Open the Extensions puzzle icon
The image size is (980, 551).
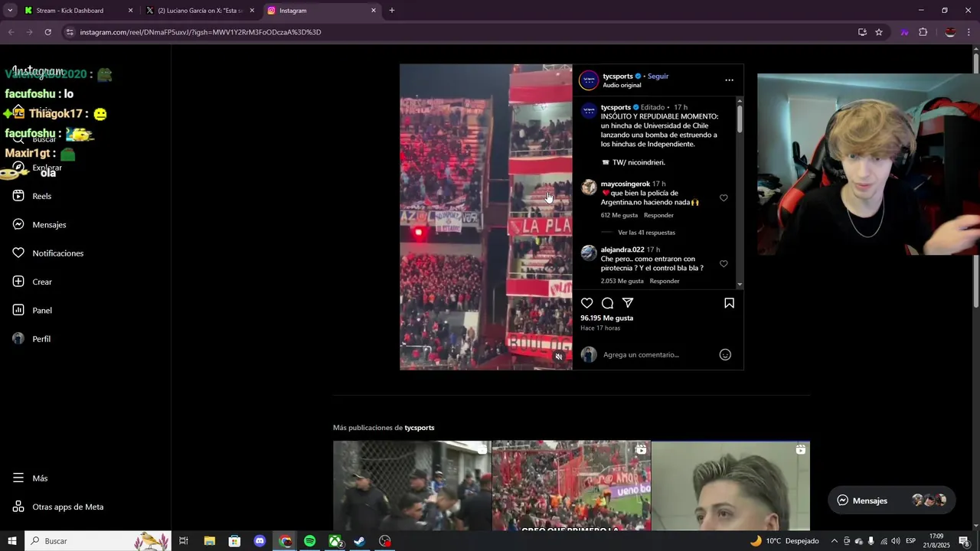point(923,32)
